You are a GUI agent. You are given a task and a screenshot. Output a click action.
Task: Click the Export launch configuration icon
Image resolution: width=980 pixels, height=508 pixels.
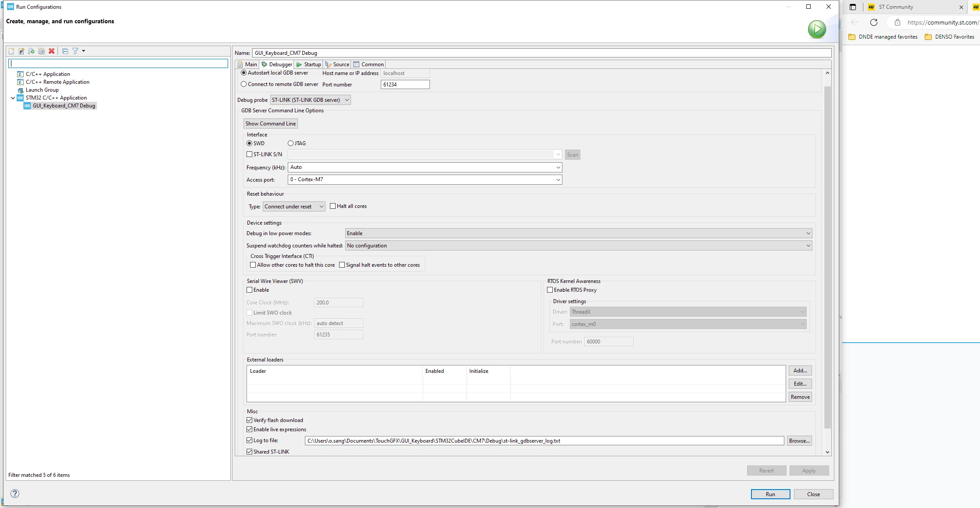(x=31, y=51)
